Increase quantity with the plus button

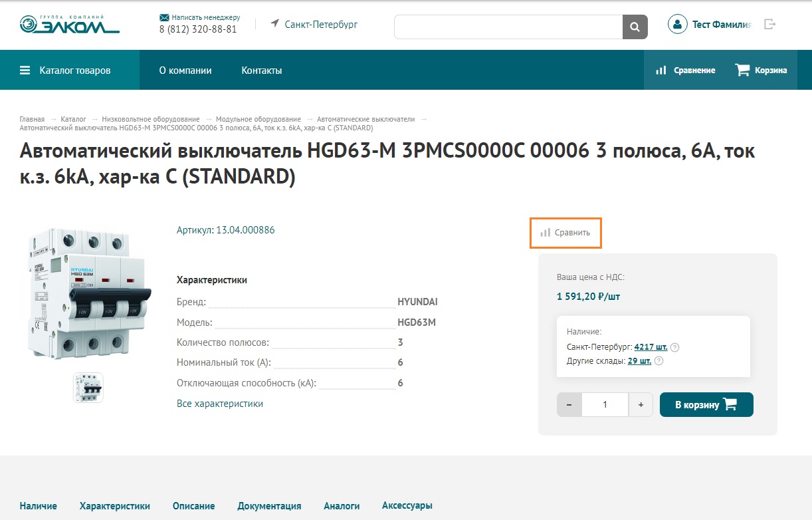coord(641,404)
